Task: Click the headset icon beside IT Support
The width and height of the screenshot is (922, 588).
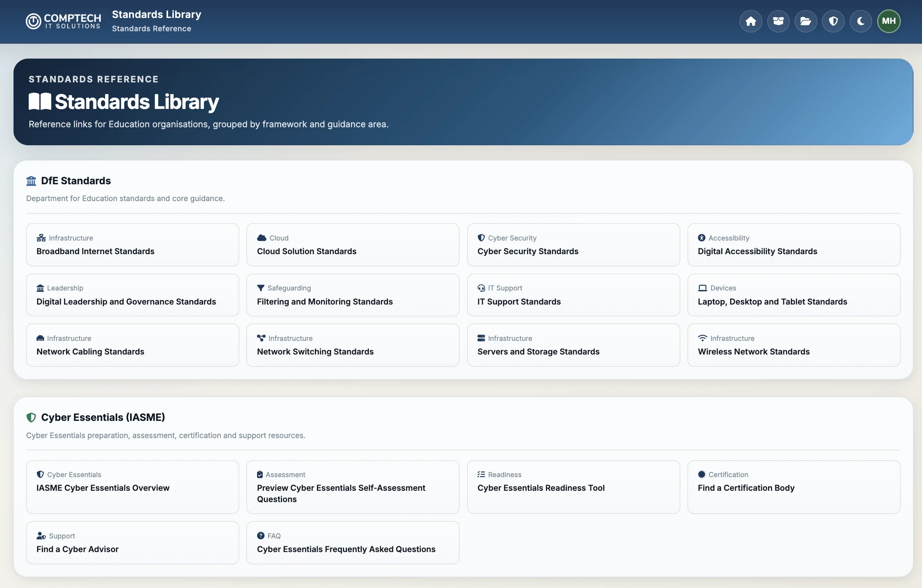Action: pos(481,288)
